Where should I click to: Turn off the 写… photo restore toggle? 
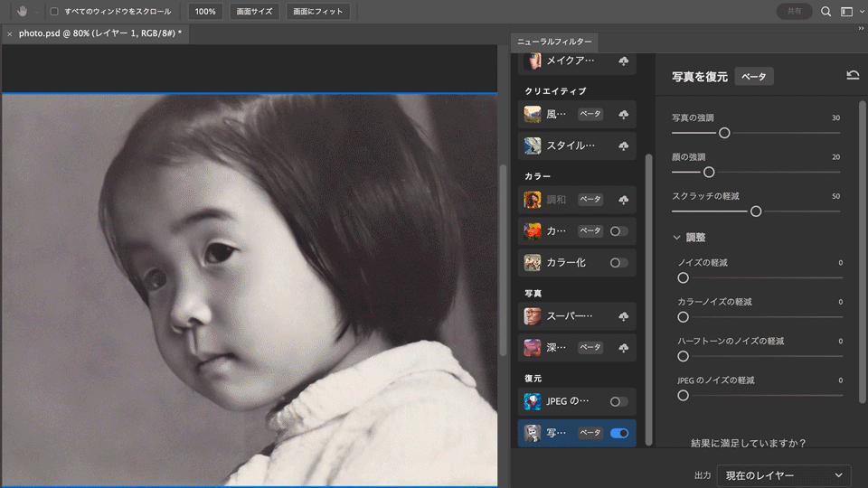point(618,433)
